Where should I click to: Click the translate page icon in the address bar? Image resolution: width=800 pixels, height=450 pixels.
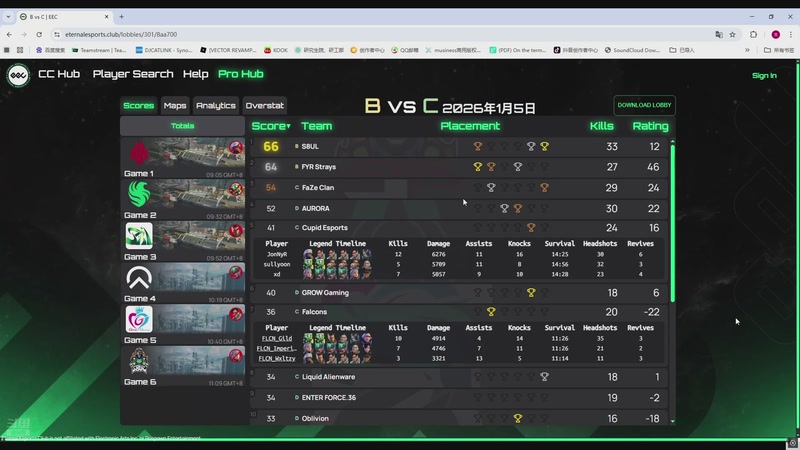(x=719, y=34)
